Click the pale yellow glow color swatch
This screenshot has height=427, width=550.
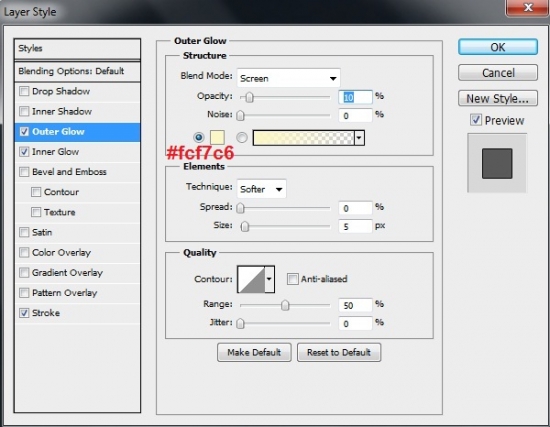click(217, 138)
